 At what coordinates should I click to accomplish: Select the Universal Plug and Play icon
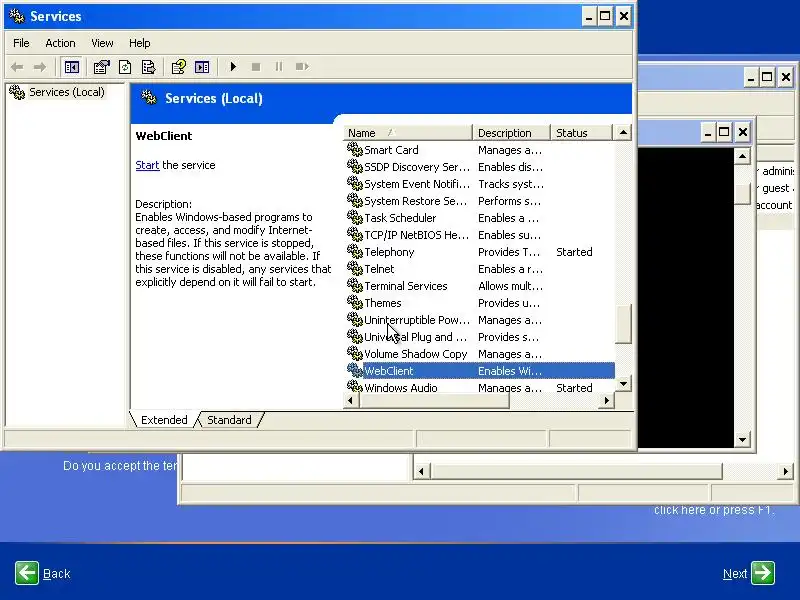[x=355, y=337]
